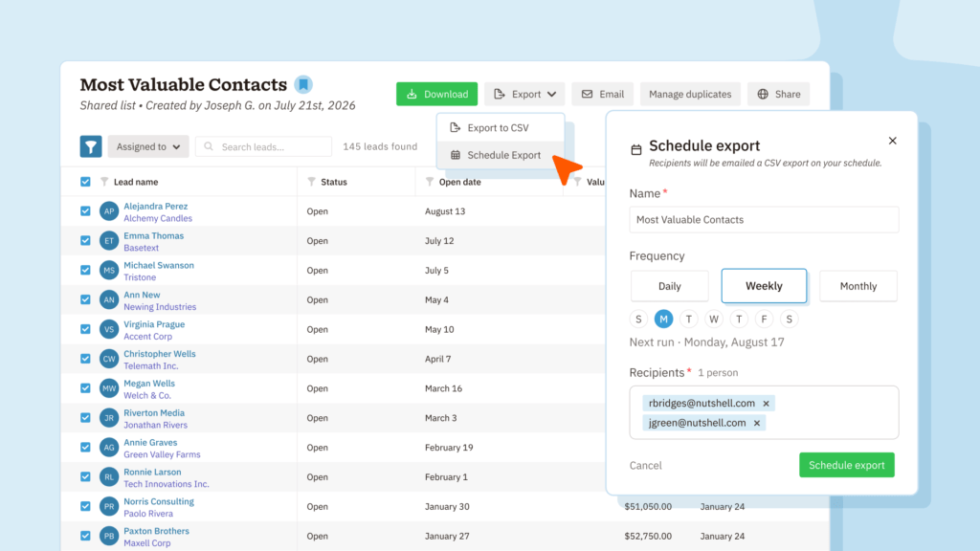Click inside the Recipients box
Screen dimensions: 980x551
click(x=764, y=412)
